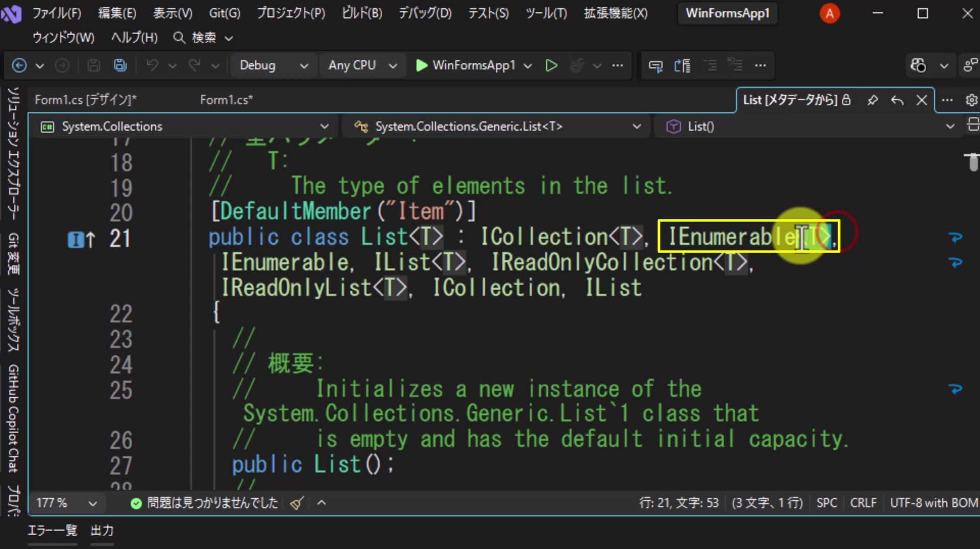Open the デバッグ(D) menu
This screenshot has height=549, width=980.
coord(425,13)
